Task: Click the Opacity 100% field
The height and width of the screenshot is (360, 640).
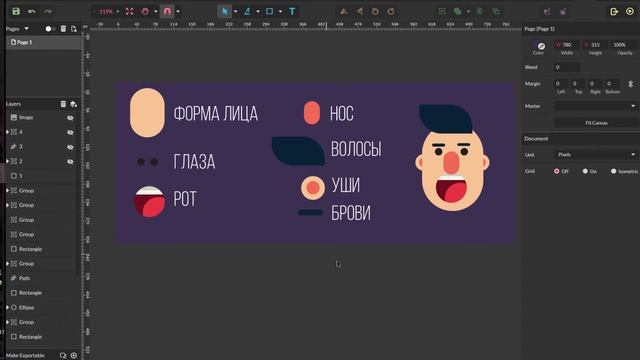Action: click(x=623, y=45)
